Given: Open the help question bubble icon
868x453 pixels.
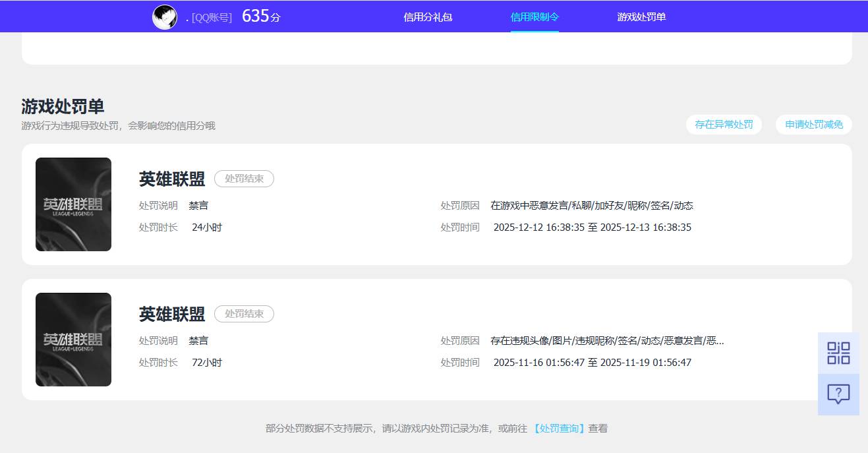Looking at the screenshot, I should 838,394.
